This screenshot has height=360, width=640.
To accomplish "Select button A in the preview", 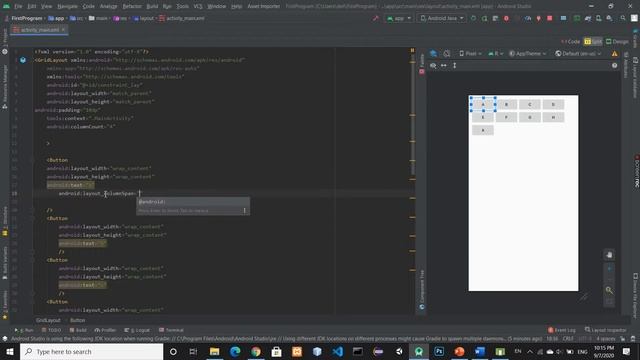I will [x=483, y=104].
